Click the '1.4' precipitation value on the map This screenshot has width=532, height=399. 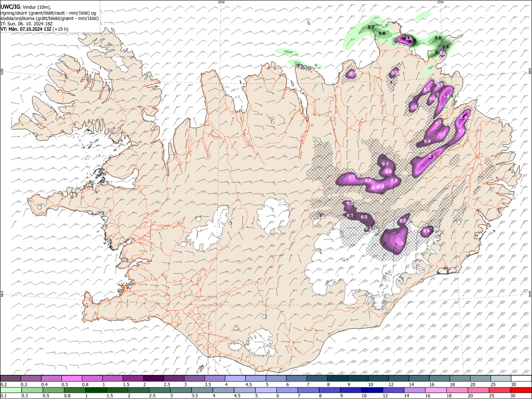point(446,96)
